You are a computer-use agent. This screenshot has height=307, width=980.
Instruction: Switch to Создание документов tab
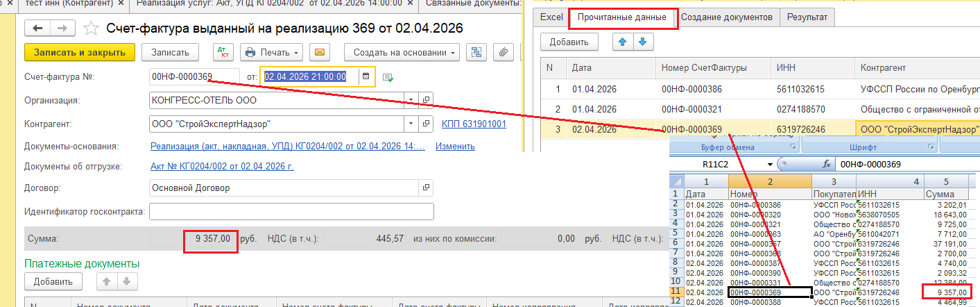[727, 17]
